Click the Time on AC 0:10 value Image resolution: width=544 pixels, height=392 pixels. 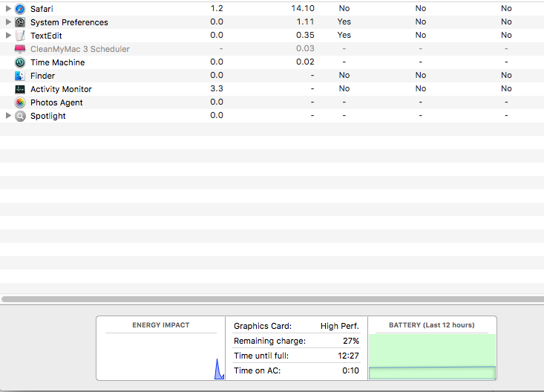350,370
